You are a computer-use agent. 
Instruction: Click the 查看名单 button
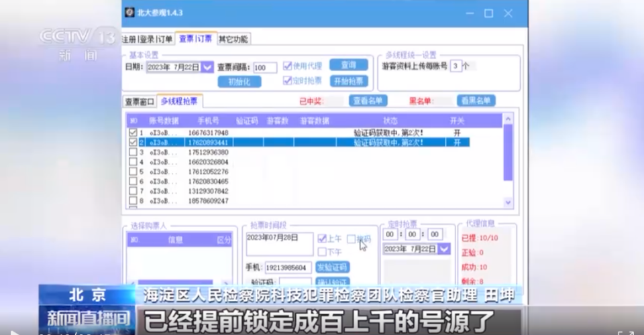pyautogui.click(x=368, y=100)
